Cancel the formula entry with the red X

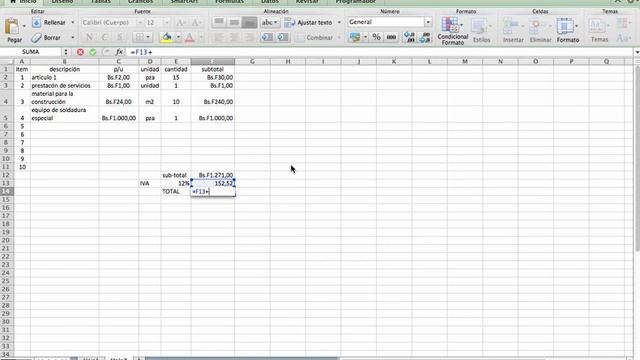pos(80,52)
